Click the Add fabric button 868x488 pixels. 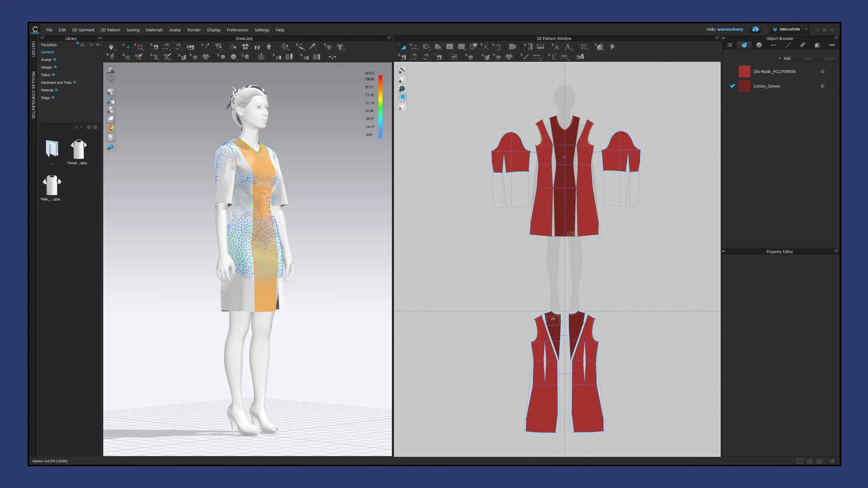pos(784,58)
